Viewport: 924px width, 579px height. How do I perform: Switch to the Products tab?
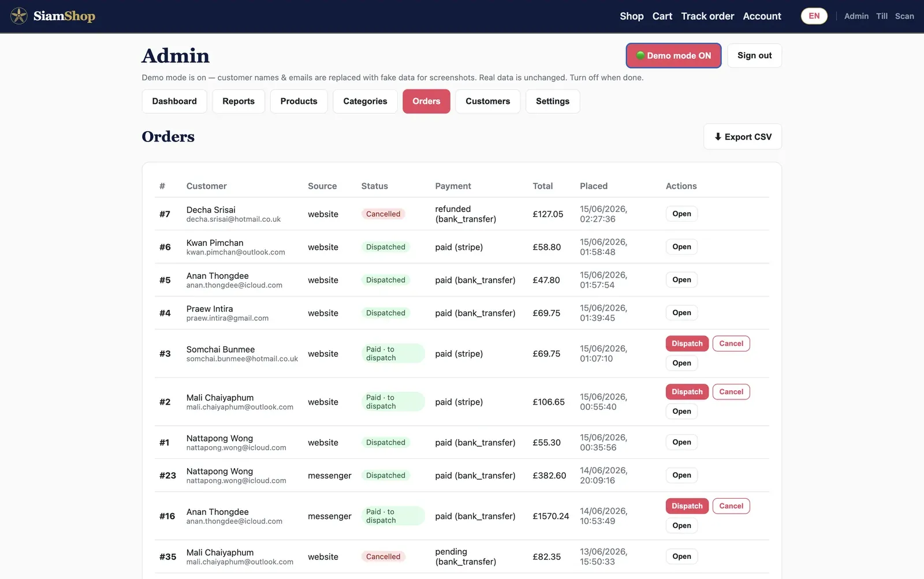pos(299,101)
